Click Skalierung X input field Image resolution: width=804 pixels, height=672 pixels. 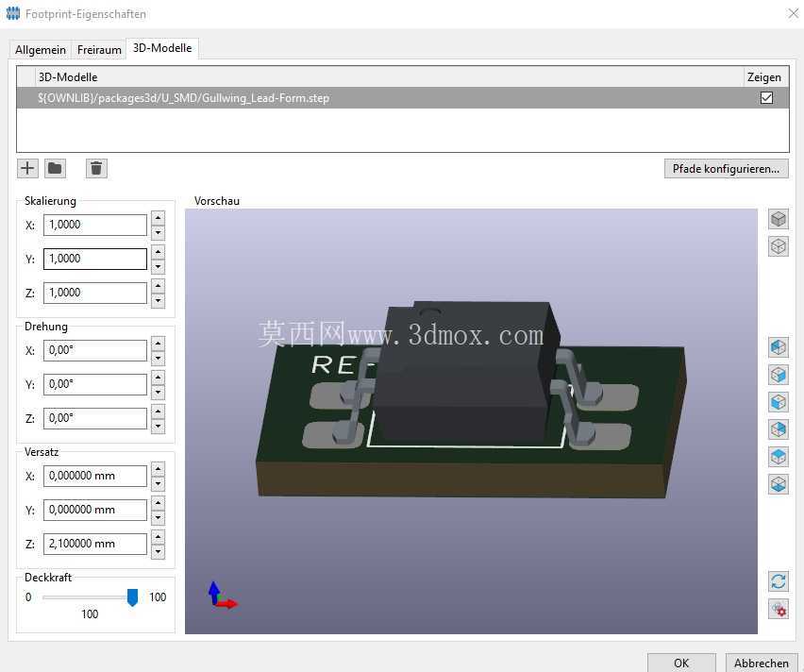click(x=95, y=226)
